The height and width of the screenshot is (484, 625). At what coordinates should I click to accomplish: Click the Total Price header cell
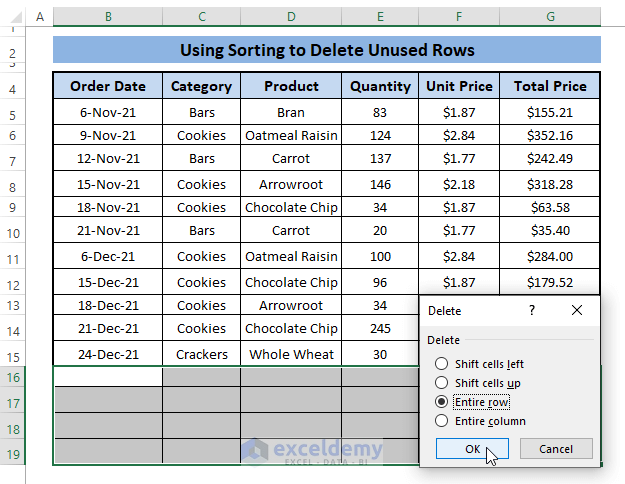[x=551, y=86]
